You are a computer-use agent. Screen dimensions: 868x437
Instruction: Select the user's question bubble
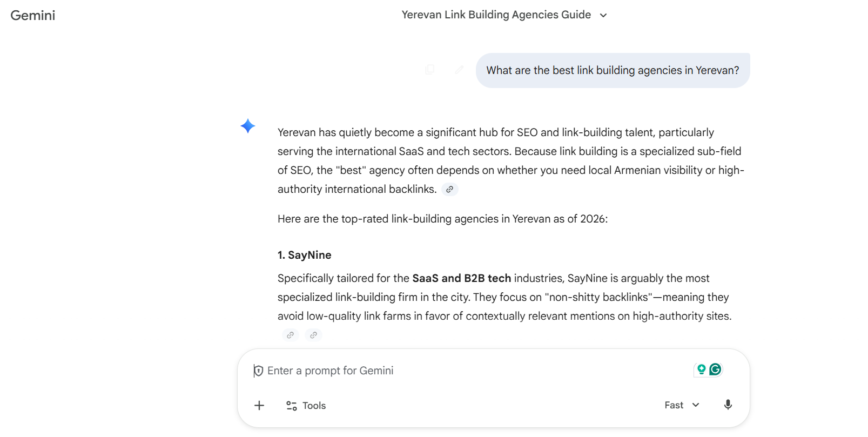tap(613, 70)
